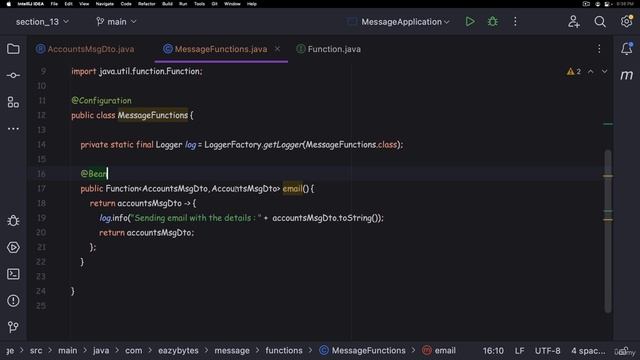Click the Apple menu icon
Viewport: 640px width, 360px height.
pyautogui.click(x=8, y=4)
